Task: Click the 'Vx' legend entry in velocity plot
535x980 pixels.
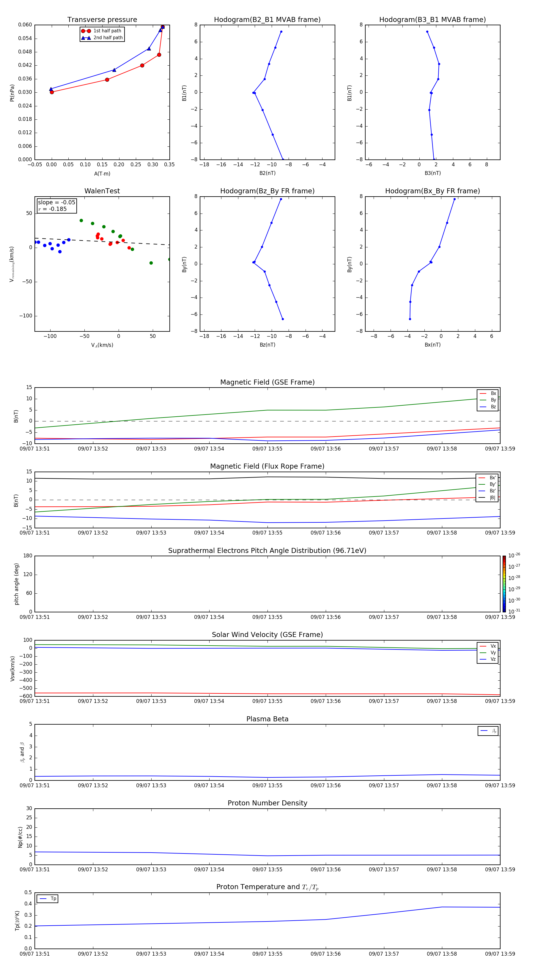Action: pos(488,646)
